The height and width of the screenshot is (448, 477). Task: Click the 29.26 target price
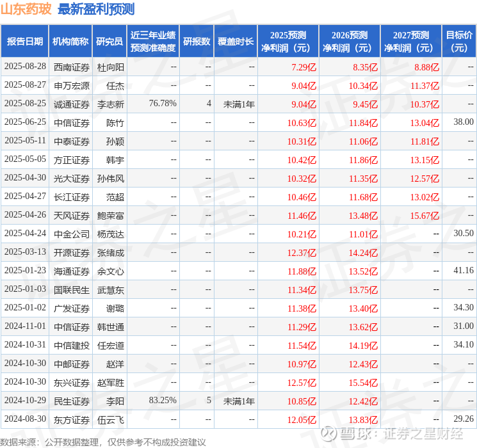point(464,419)
